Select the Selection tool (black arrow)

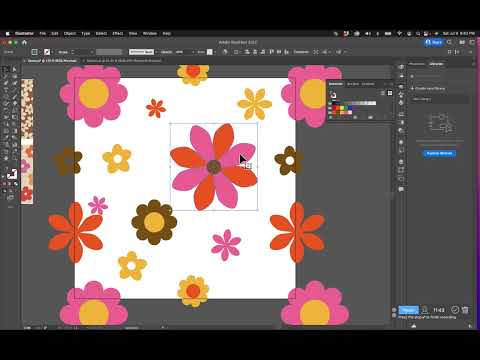(6, 69)
